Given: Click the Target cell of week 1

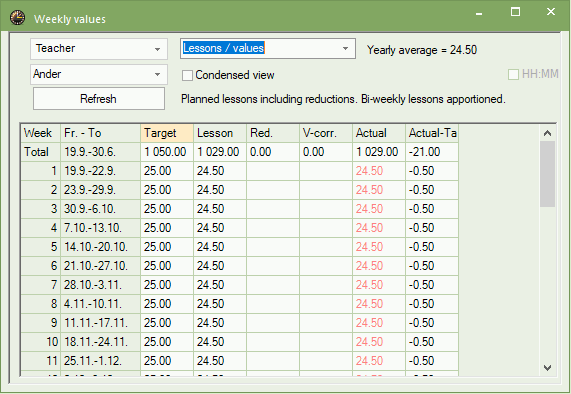Looking at the screenshot, I should 167,171.
